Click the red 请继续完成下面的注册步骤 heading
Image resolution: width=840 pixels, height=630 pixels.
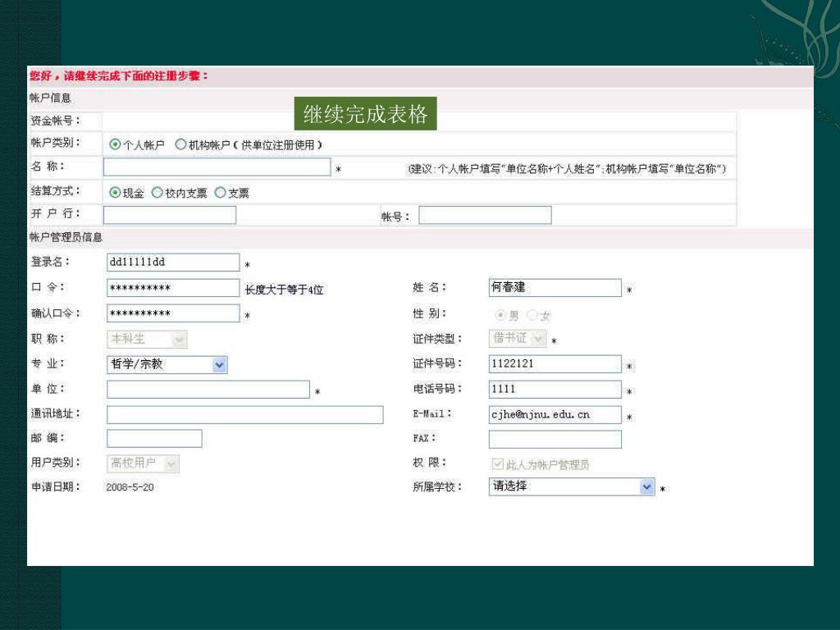coord(119,76)
